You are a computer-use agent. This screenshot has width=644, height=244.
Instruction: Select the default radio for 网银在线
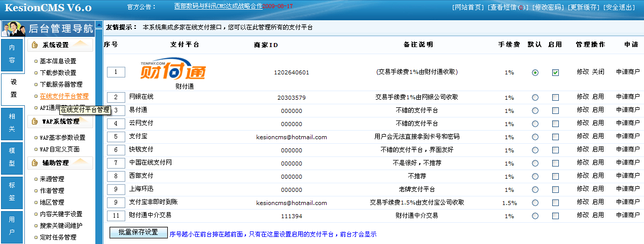pyautogui.click(x=535, y=97)
